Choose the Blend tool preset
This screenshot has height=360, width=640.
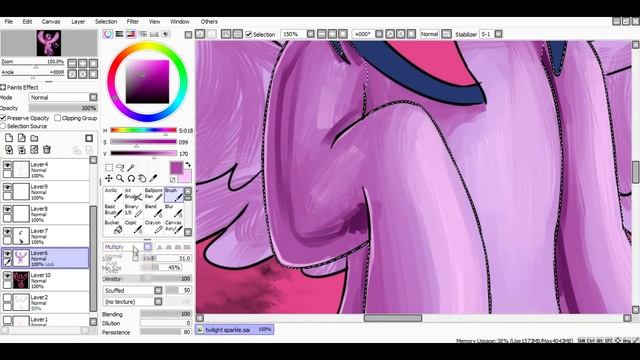coord(153,211)
